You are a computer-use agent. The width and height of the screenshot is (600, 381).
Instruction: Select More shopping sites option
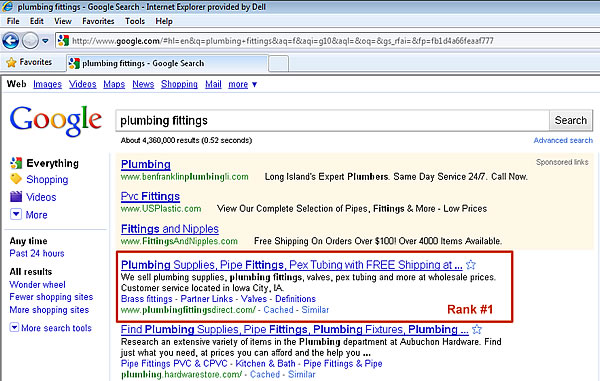(49, 310)
